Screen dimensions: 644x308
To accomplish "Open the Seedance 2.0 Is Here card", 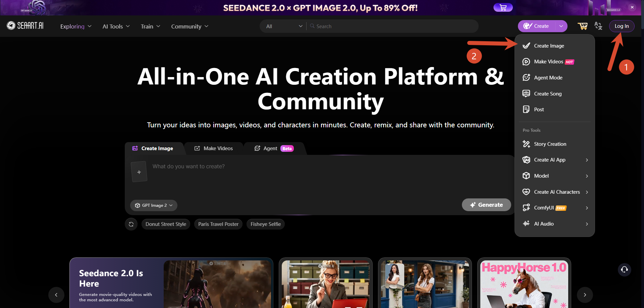I will pos(171,283).
